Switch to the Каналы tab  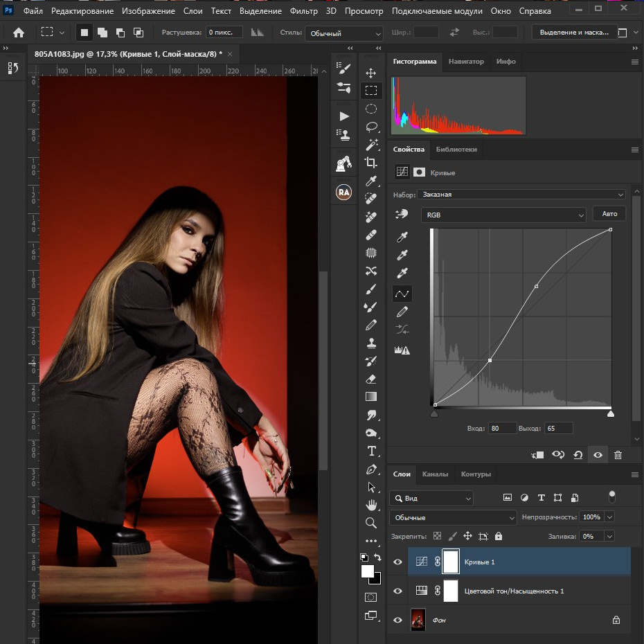pyautogui.click(x=435, y=474)
